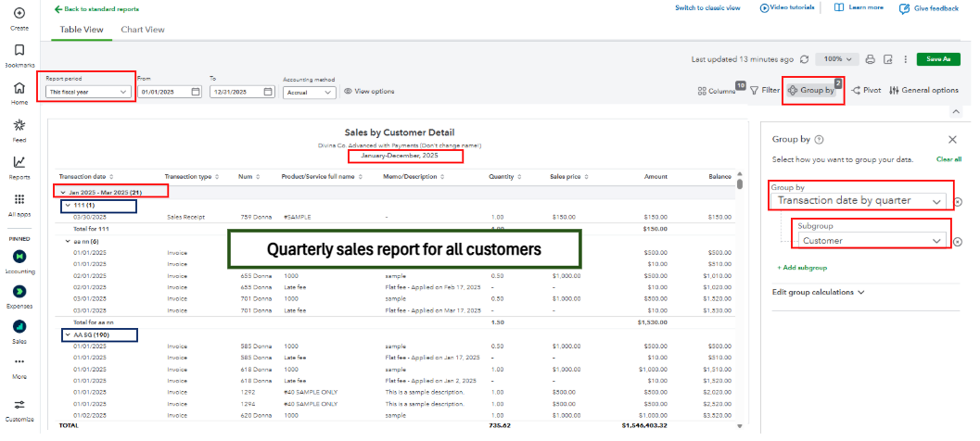980x441 pixels.
Task: Collapse the AA SG (190) customer group
Action: click(x=67, y=334)
